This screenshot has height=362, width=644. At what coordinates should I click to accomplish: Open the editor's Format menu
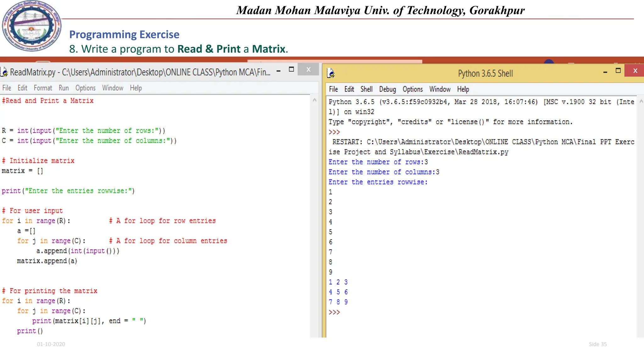tap(43, 88)
